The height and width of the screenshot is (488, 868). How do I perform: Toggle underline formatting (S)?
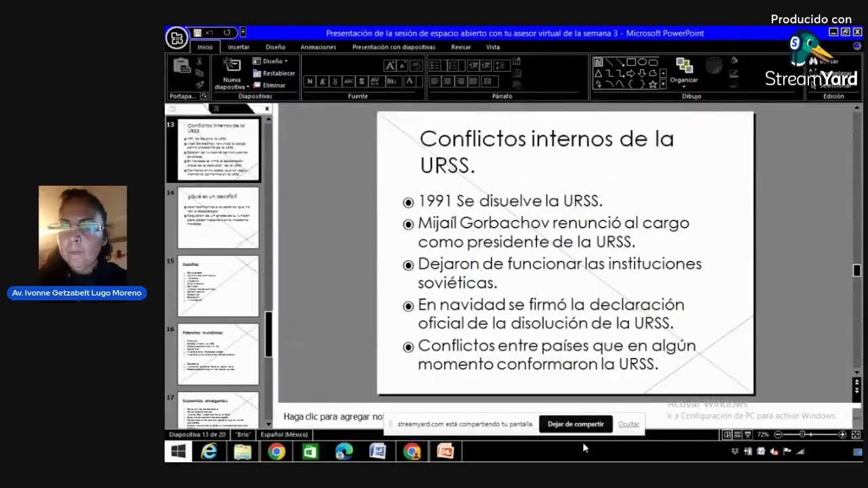pyautogui.click(x=335, y=81)
